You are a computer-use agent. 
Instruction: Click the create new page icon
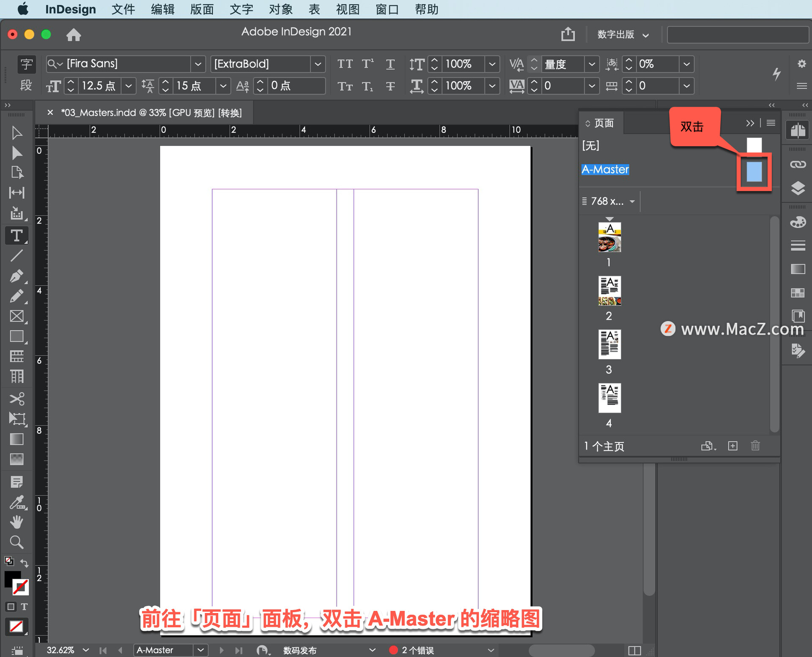tap(732, 445)
